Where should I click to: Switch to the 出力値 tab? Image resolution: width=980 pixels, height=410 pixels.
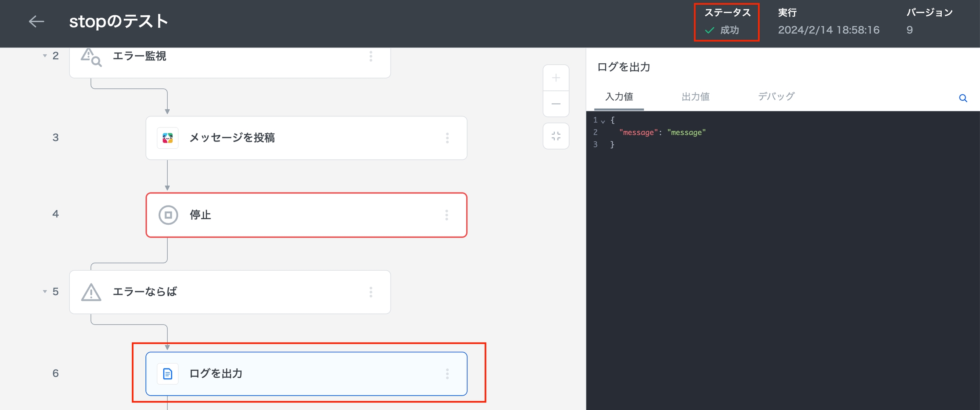click(x=695, y=97)
